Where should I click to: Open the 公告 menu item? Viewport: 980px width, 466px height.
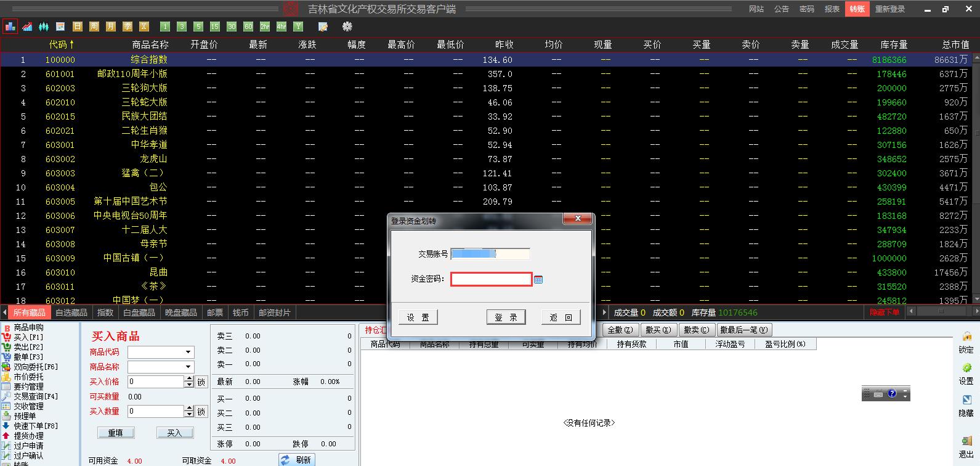pyautogui.click(x=782, y=9)
